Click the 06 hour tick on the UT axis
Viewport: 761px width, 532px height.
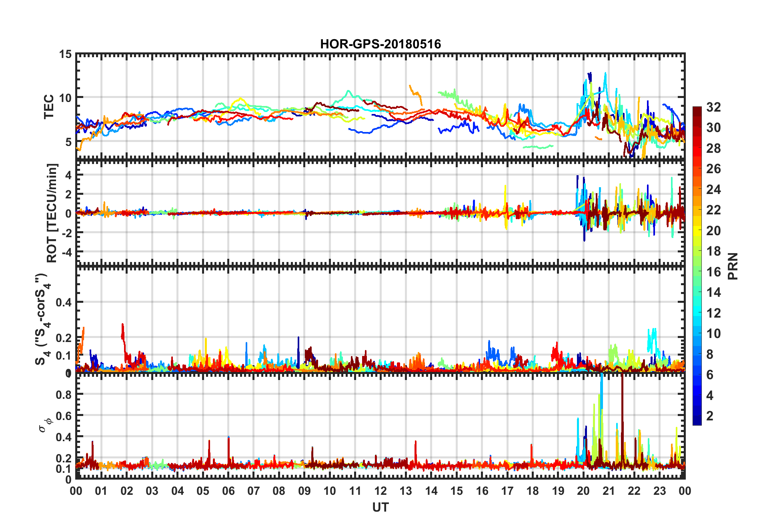coord(228,491)
